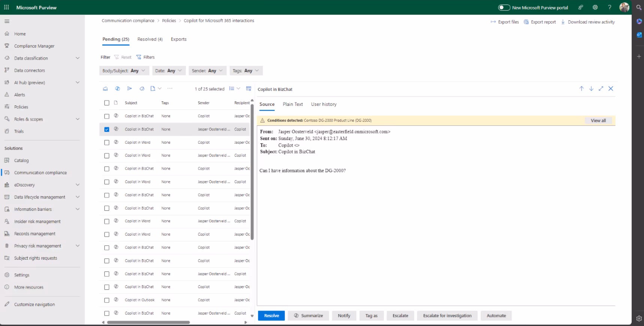Screen dimensions: 644x326
Task: Open the Tags filter dropdown
Action: point(246,71)
